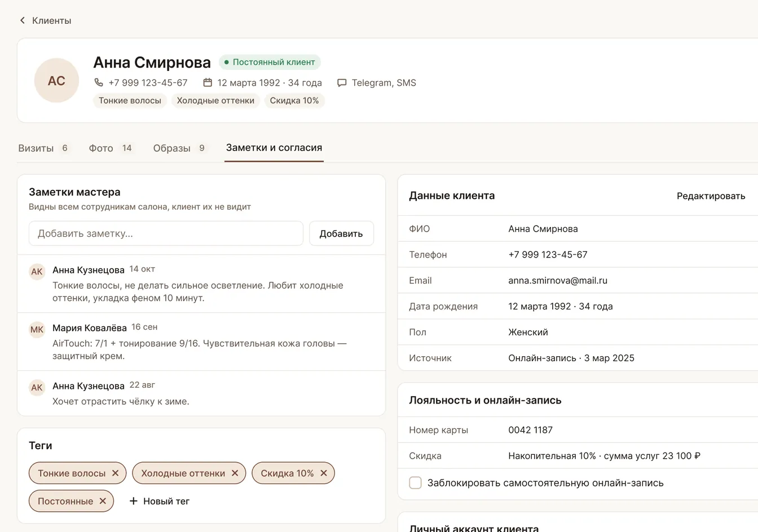Switch to the Фото tab
Image resolution: width=758 pixels, height=532 pixels.
(x=111, y=148)
